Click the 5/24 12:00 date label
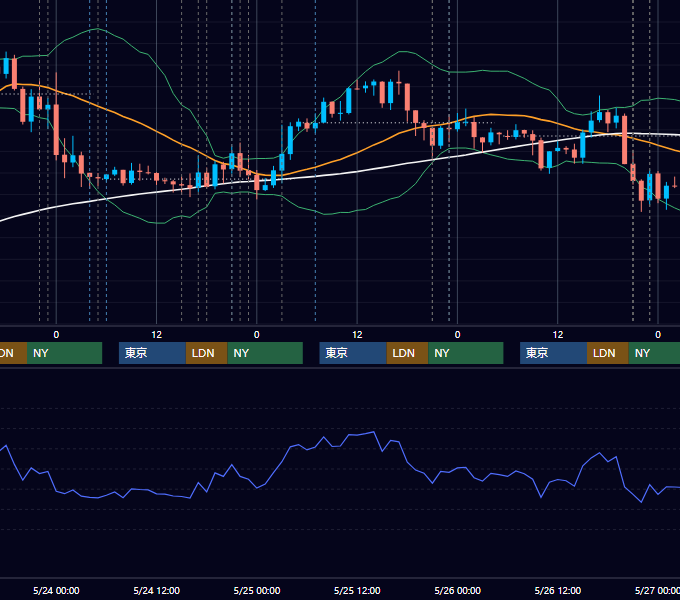Viewport: 680px width, 600px height. pyautogui.click(x=157, y=590)
